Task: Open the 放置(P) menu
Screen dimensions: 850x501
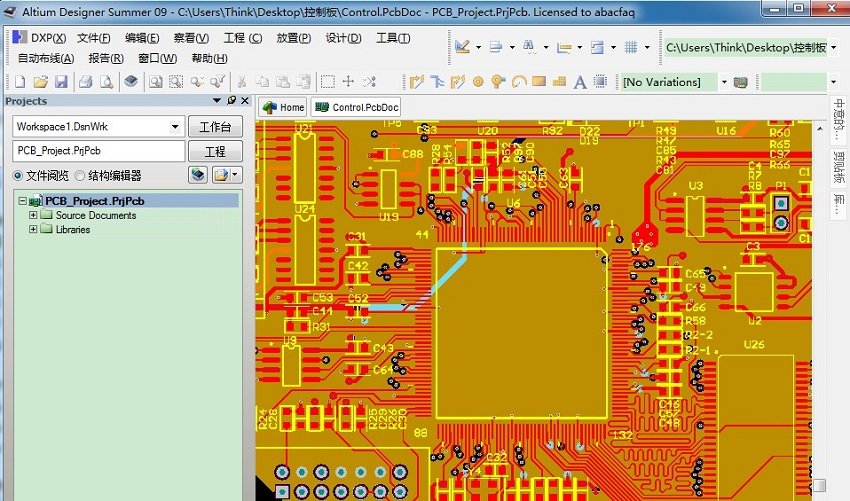Action: (294, 38)
